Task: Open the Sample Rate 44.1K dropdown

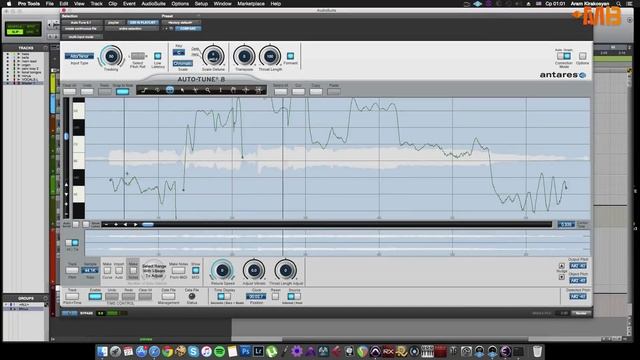Action: tap(90, 270)
